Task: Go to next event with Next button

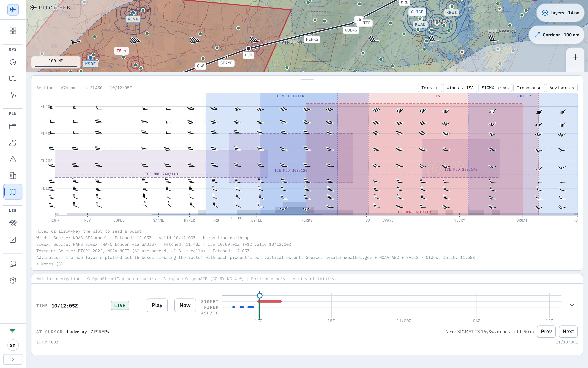Action: tap(568, 331)
